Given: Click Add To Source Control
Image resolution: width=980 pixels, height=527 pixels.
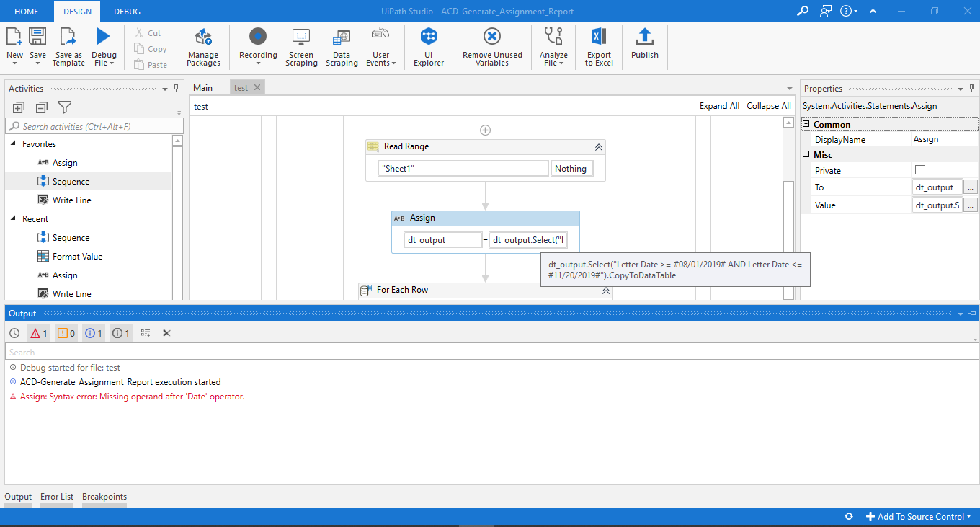Looking at the screenshot, I should [919, 516].
